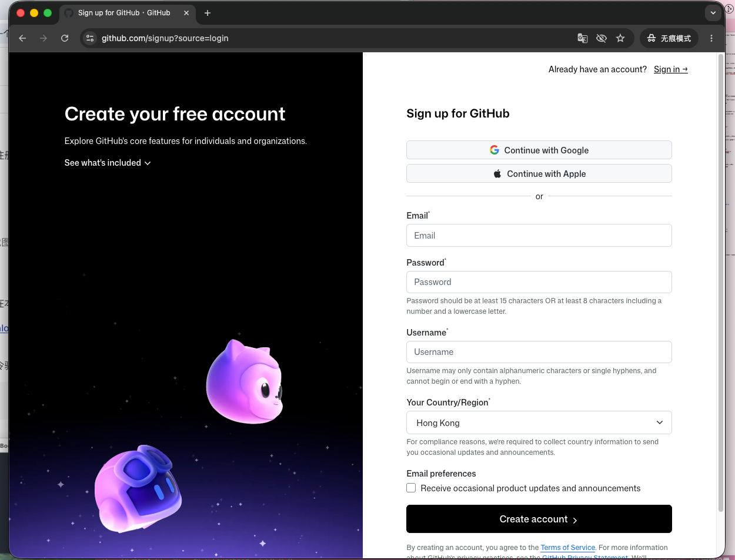View site information icon in address bar
Screen dimensions: 735x560
[x=90, y=38]
